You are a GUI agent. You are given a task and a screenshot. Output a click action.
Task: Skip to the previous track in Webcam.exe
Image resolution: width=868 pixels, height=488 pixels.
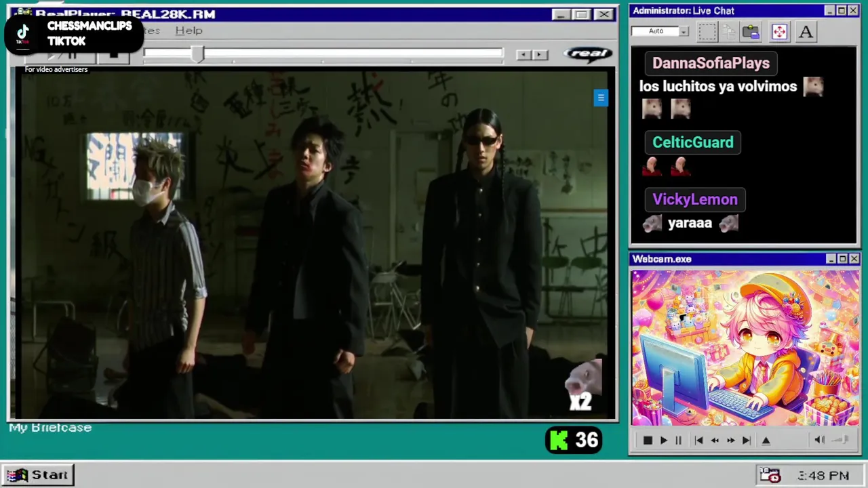698,441
